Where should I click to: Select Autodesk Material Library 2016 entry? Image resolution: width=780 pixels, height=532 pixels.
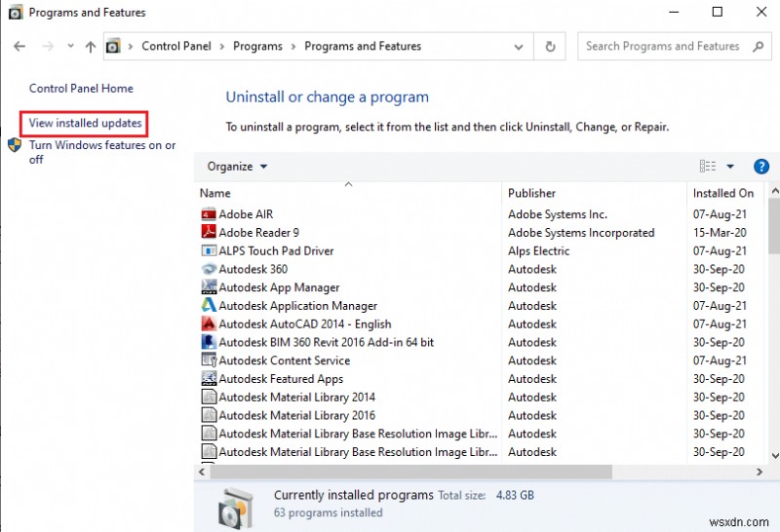297,415
